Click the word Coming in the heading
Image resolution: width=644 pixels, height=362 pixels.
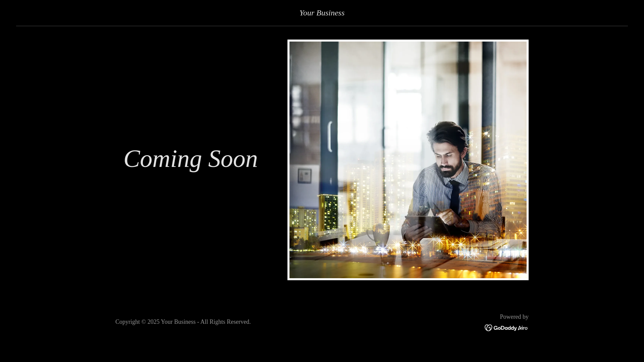[x=163, y=159]
